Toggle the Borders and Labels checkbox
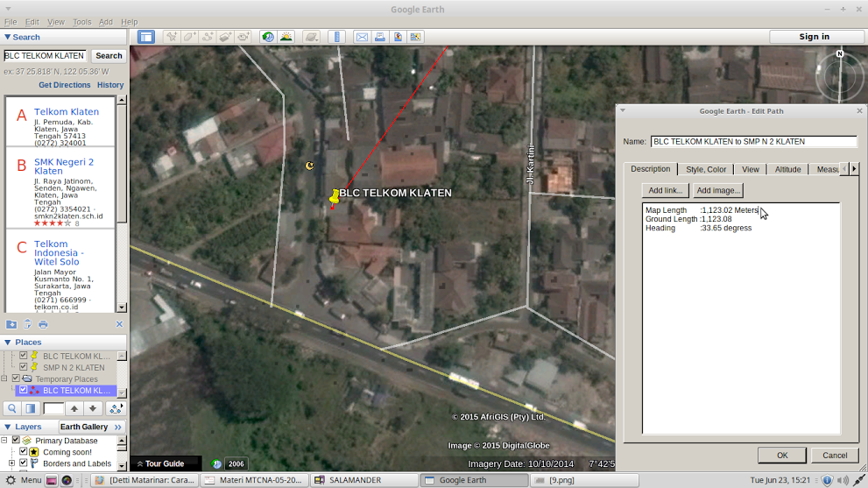 [24, 463]
